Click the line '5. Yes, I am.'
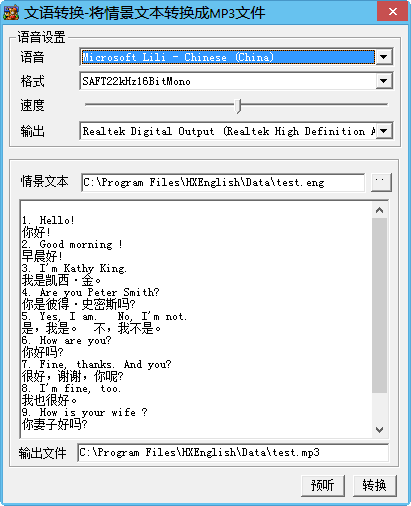The width and height of the screenshot is (411, 506). [x=60, y=316]
